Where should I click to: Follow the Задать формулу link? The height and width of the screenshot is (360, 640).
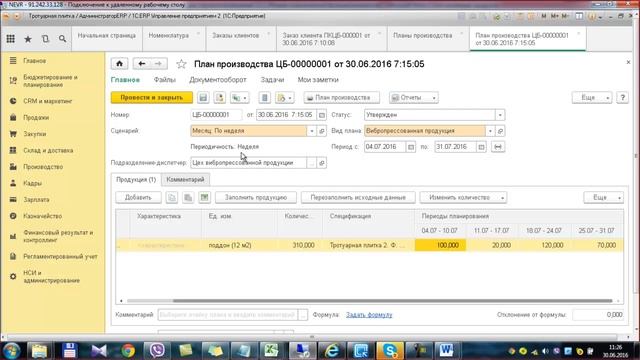(x=369, y=315)
